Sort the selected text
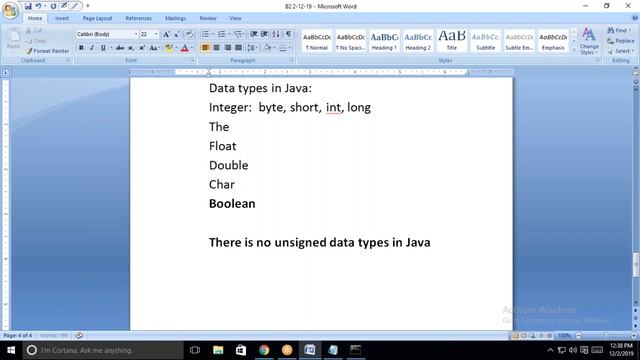Image resolution: width=640 pixels, height=360 pixels. click(276, 34)
